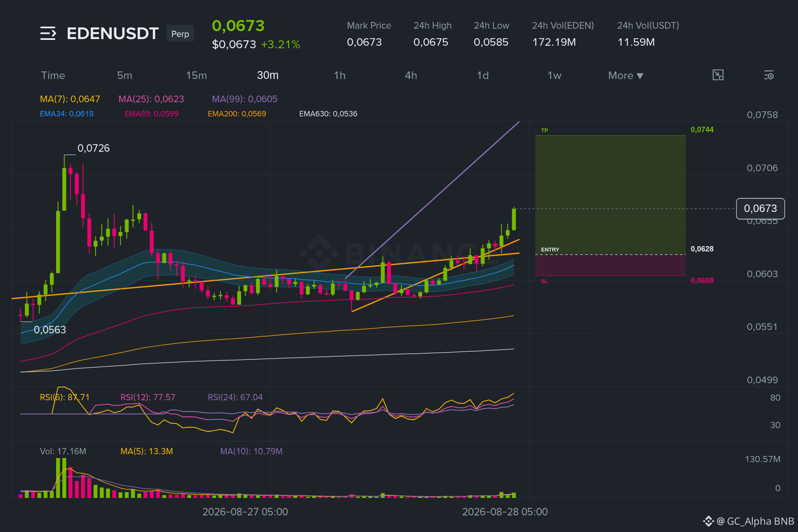Screen dimensions: 798x532
Task: Click the 0,0706 price axis label
Action: (762, 168)
